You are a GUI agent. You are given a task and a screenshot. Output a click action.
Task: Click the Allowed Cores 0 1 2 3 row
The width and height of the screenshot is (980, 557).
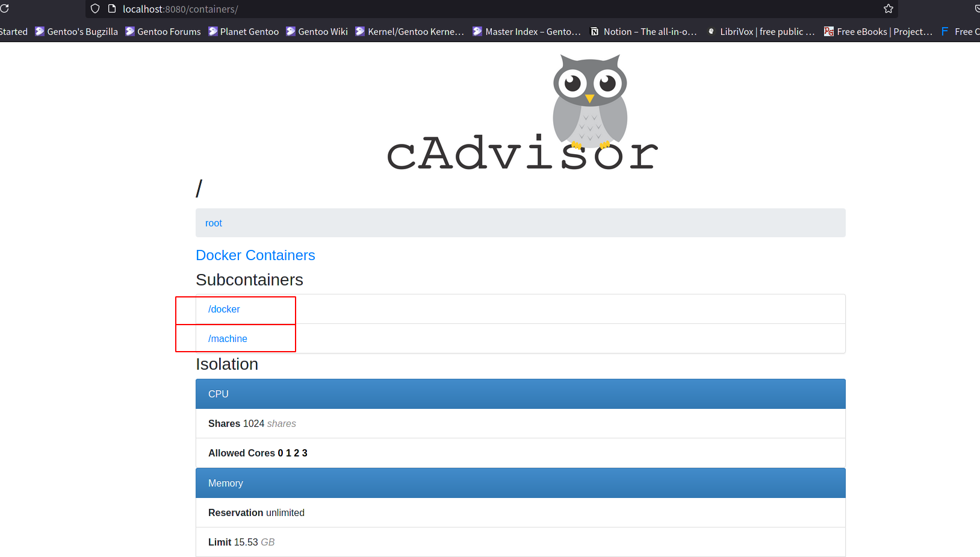(x=521, y=453)
